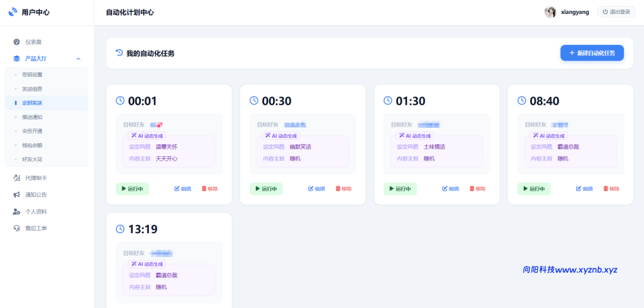Toggle 运行中 status on the 08:40 task
Image resolution: width=644 pixels, height=308 pixels.
(534, 189)
